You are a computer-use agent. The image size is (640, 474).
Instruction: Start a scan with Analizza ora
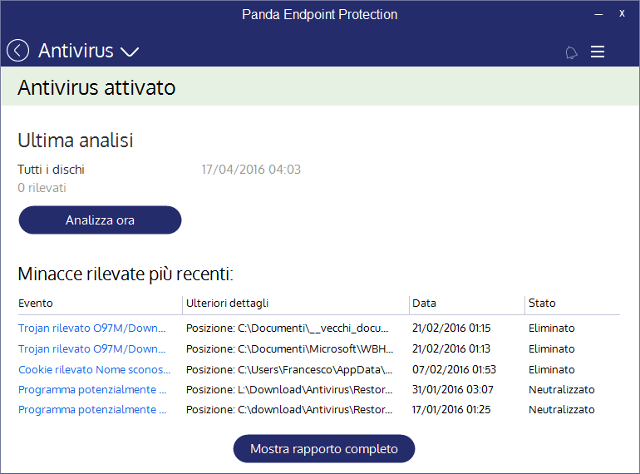click(x=100, y=220)
